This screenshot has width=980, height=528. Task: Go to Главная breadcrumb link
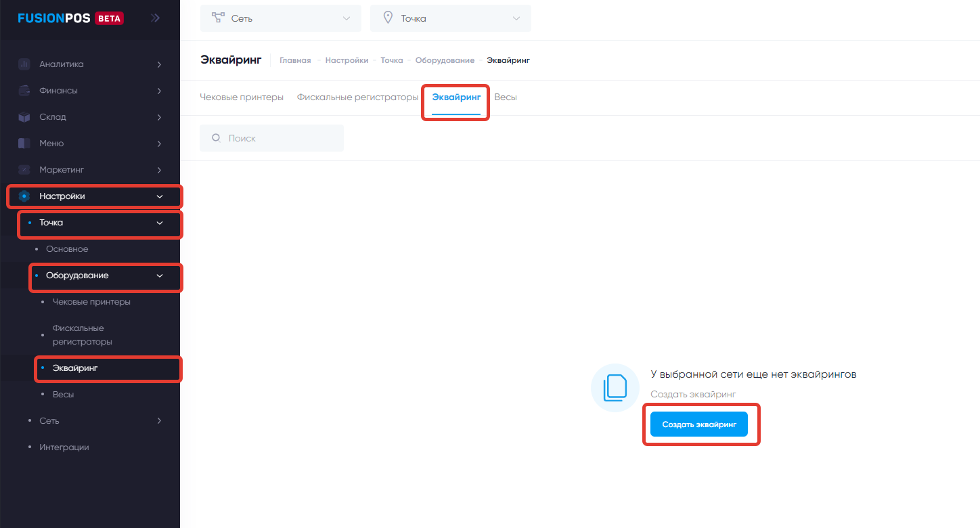tap(295, 60)
